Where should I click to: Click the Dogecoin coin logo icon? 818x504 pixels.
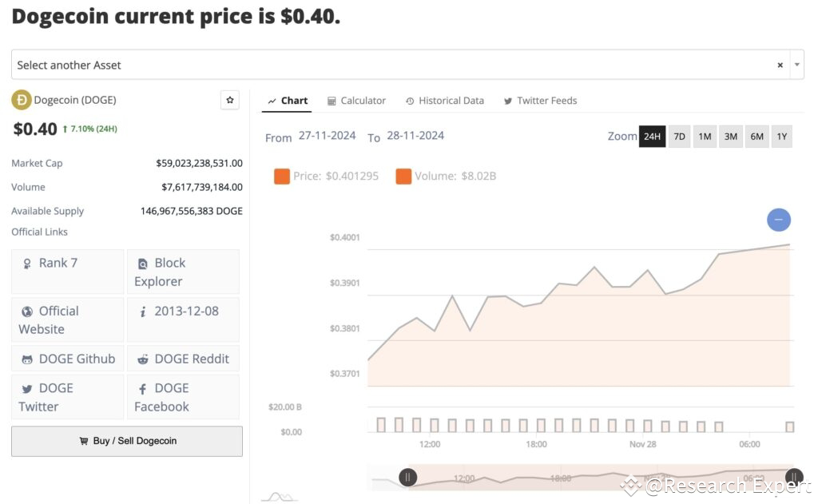click(22, 100)
